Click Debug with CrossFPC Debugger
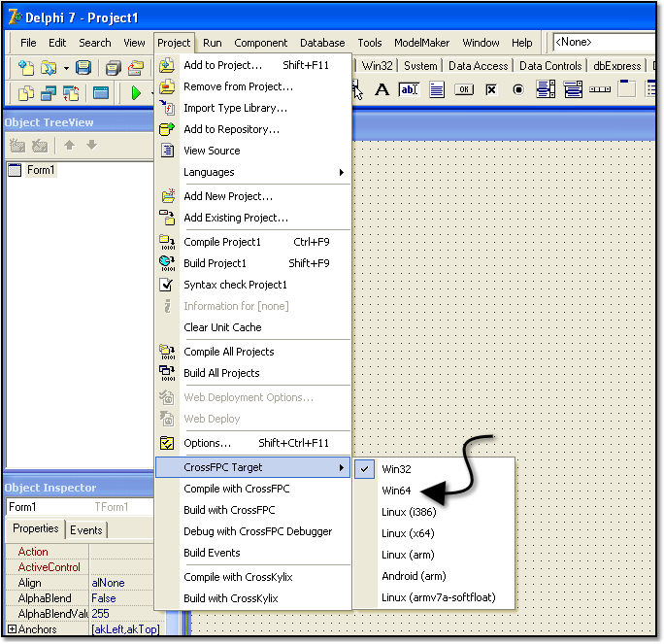This screenshot has height=644, width=664. (252, 531)
